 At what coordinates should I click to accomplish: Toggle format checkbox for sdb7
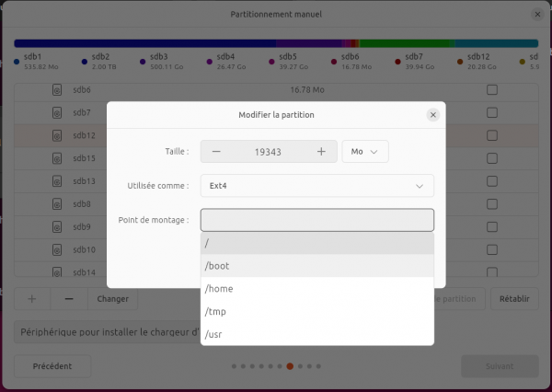[x=492, y=112]
